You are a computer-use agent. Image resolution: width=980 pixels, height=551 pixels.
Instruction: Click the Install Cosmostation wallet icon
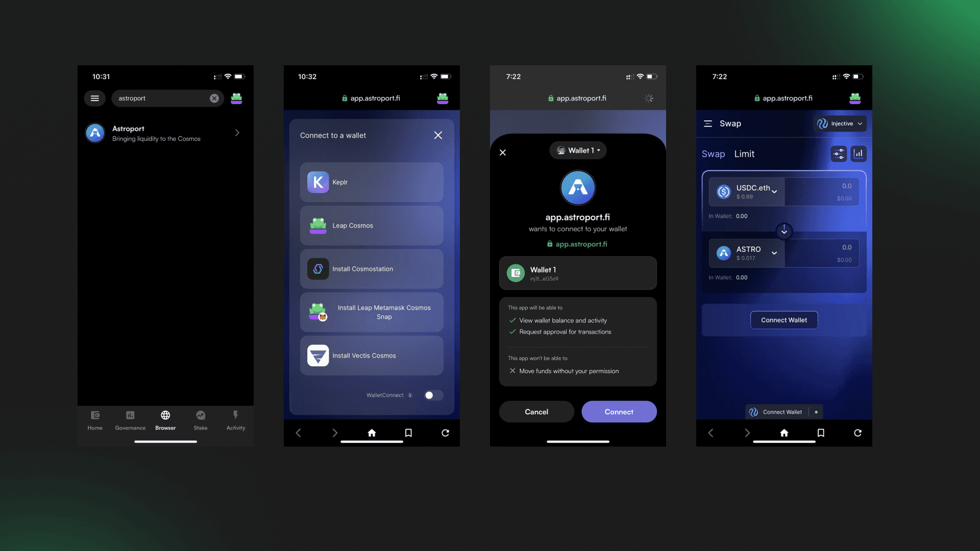[317, 268]
